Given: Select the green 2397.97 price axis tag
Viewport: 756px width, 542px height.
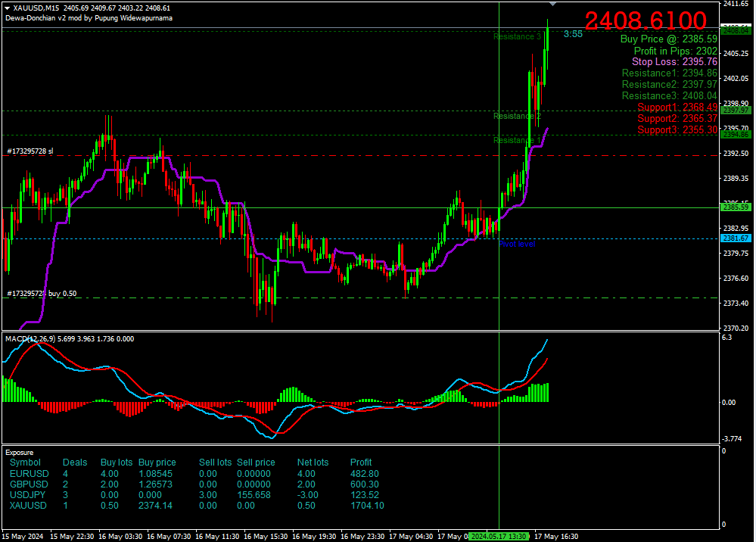Looking at the screenshot, I should pyautogui.click(x=736, y=111).
